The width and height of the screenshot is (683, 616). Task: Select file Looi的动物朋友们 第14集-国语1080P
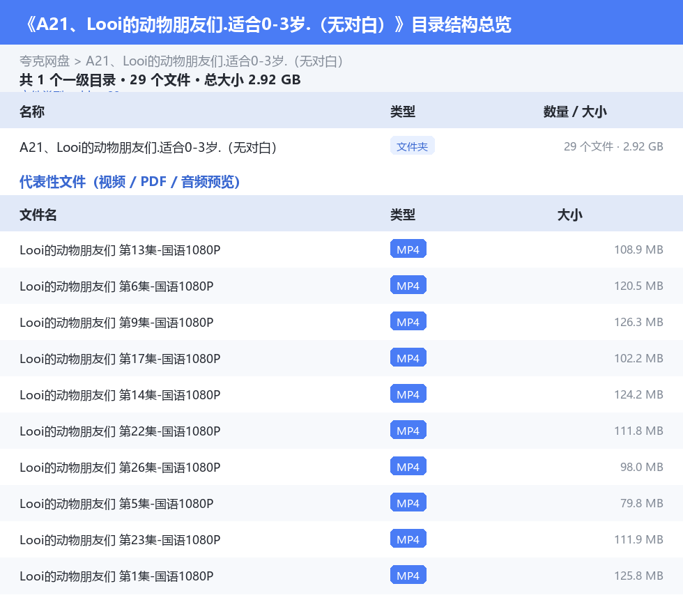click(120, 394)
